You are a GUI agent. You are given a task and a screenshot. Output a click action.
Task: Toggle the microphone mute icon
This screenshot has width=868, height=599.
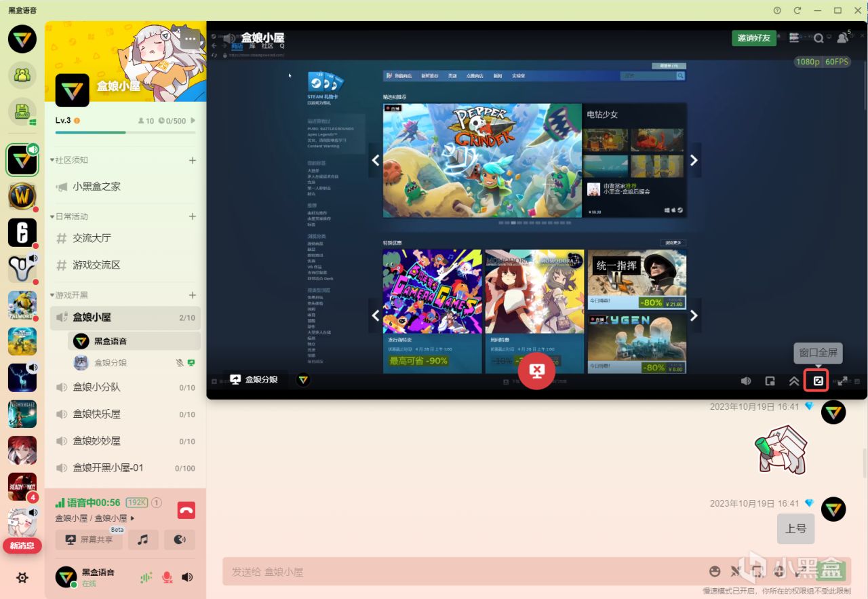click(167, 577)
